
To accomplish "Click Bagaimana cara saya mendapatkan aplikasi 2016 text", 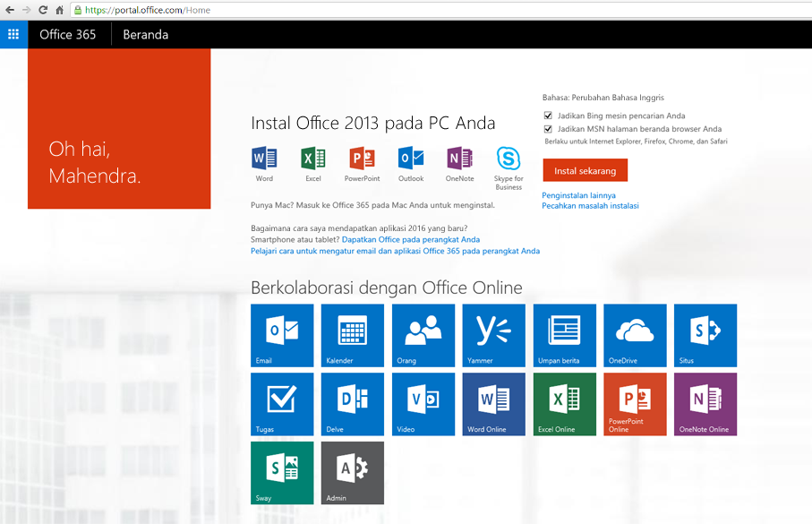I will pos(359,228).
